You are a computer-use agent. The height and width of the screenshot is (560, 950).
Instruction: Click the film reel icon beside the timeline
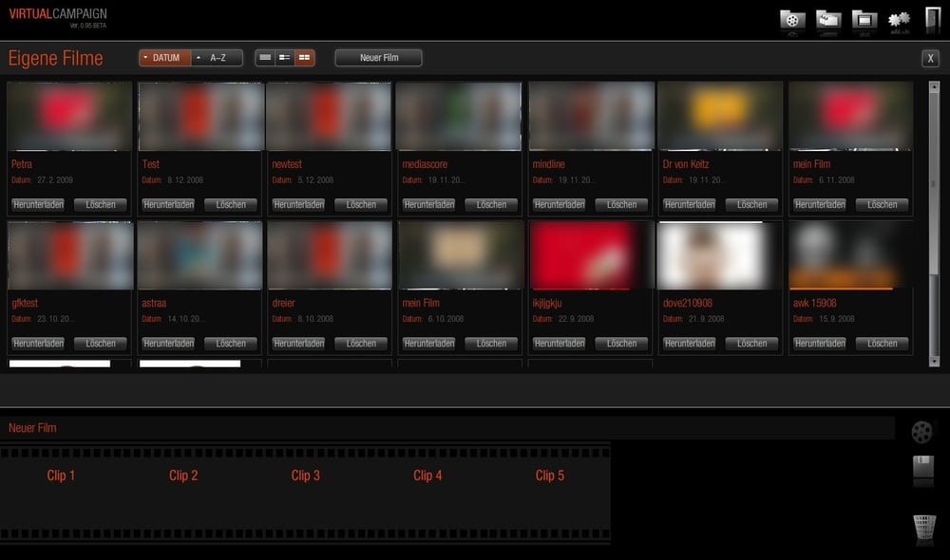[x=921, y=432]
